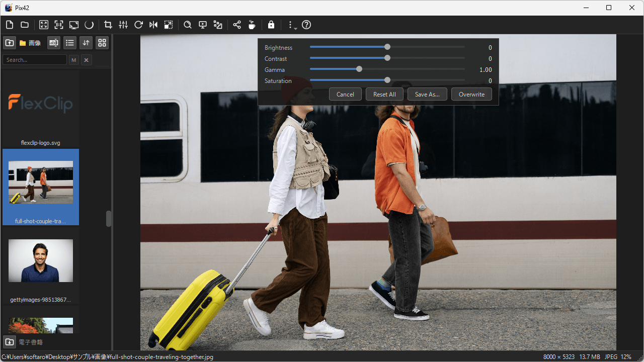
Task: Open the three-dot more options dropdown
Action: pyautogui.click(x=290, y=25)
